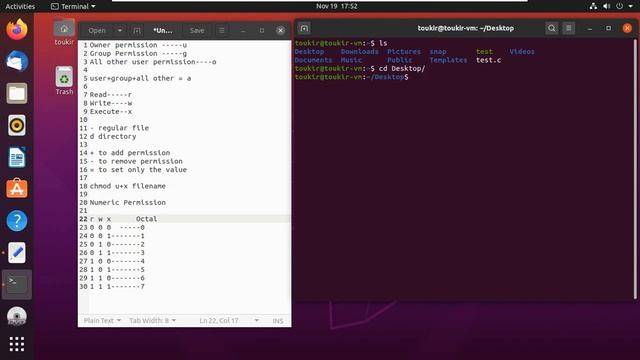Screen dimensions: 640x360
Task: Open Tab Width dropdown
Action: click(x=152, y=320)
